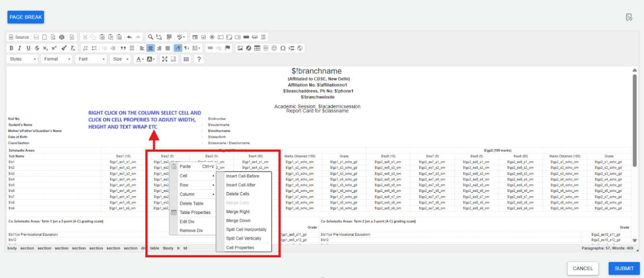This screenshot has width=644, height=278.
Task: Toggle center alignment button
Action: (x=151, y=48)
